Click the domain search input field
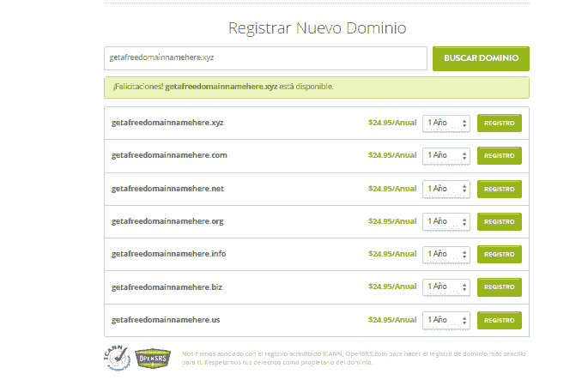 (x=265, y=58)
